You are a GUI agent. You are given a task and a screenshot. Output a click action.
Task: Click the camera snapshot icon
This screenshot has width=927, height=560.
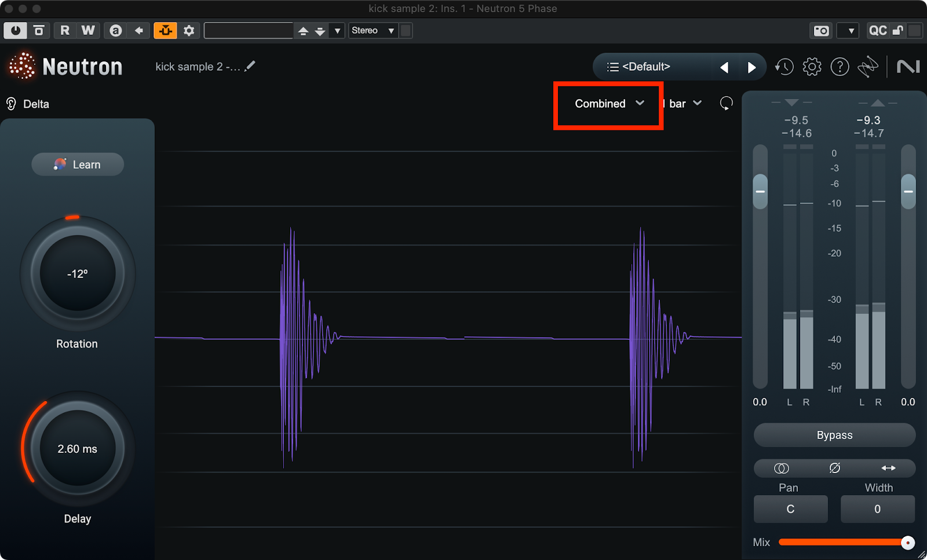(x=821, y=31)
